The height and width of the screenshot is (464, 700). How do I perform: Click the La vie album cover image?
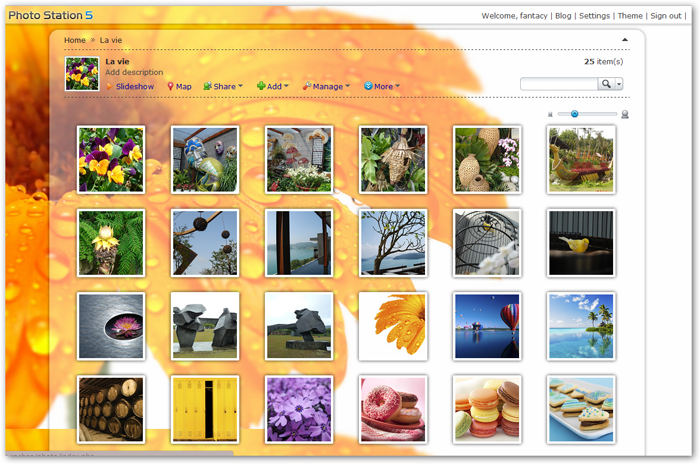[x=82, y=74]
